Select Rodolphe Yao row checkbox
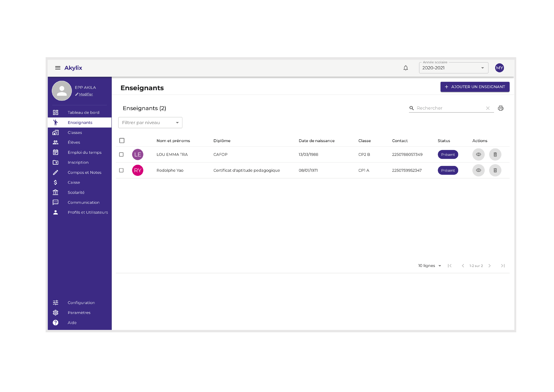Viewport: 554px width, 392px height. [121, 170]
